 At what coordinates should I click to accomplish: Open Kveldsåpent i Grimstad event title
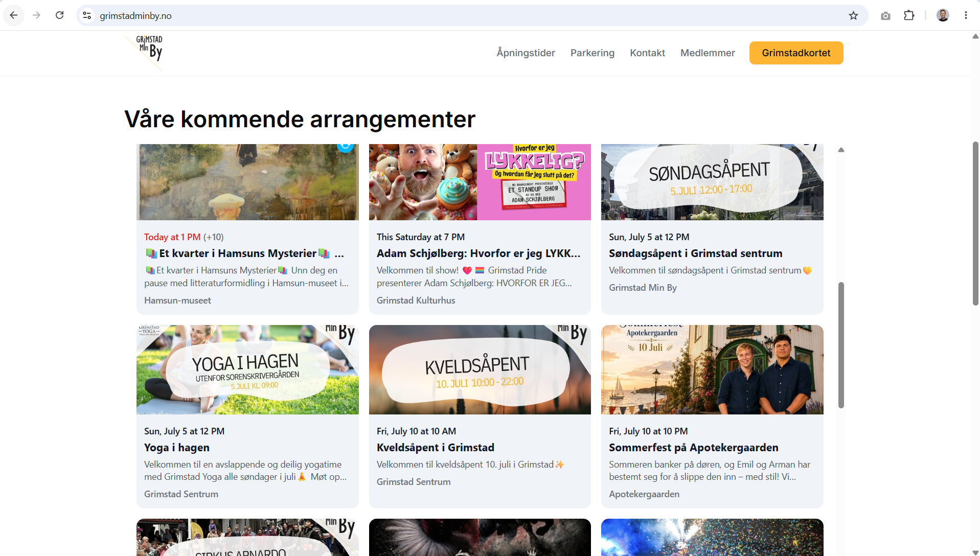pyautogui.click(x=436, y=448)
